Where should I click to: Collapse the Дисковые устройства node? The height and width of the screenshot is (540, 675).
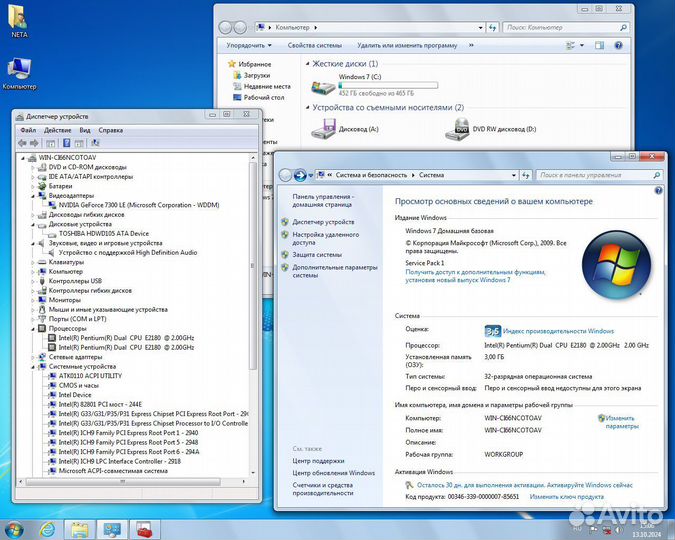click(x=33, y=224)
